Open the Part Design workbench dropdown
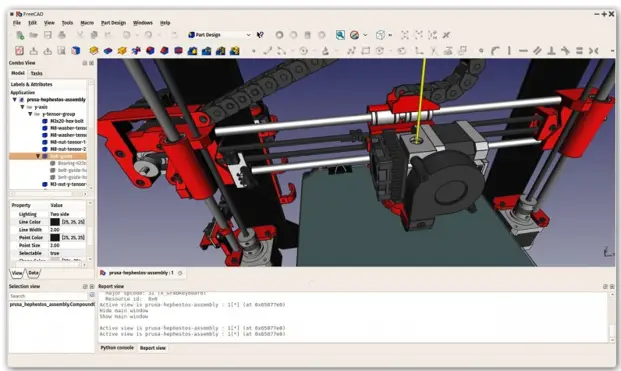 [x=220, y=35]
